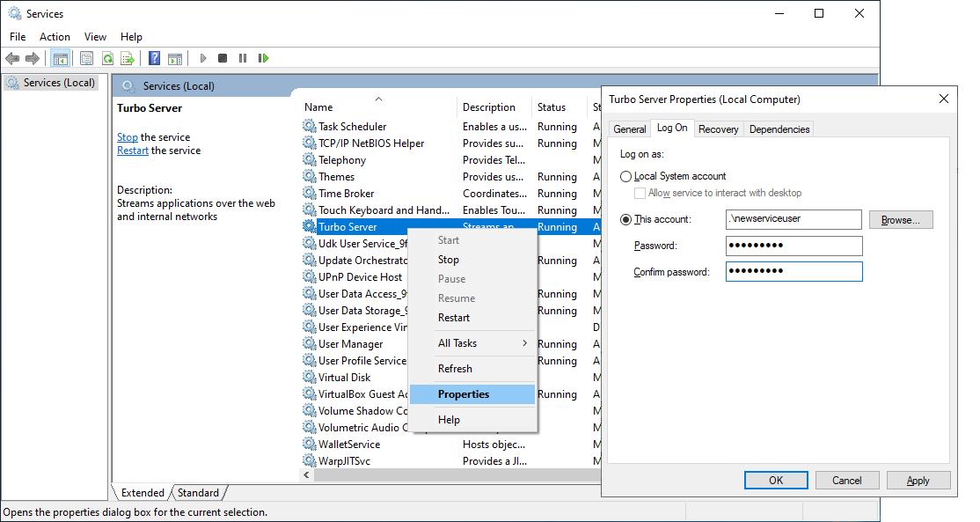The width and height of the screenshot is (980, 522).
Task: Stop the service using the square icon
Action: pyautogui.click(x=223, y=57)
